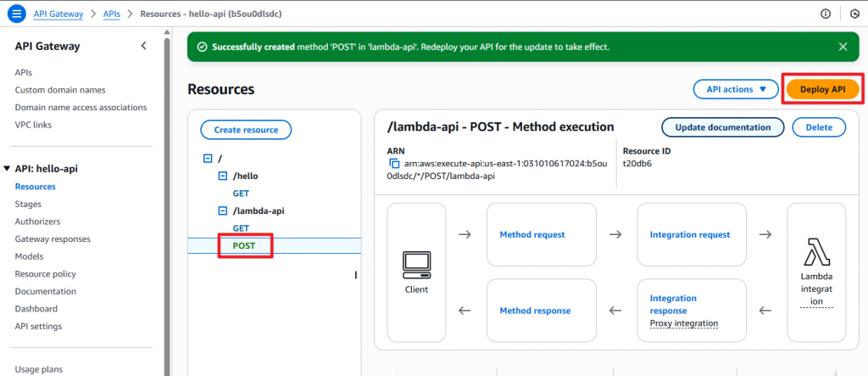Screen dimensions: 868x376
Task: Open Custom domain names in sidebar
Action: [60, 90]
